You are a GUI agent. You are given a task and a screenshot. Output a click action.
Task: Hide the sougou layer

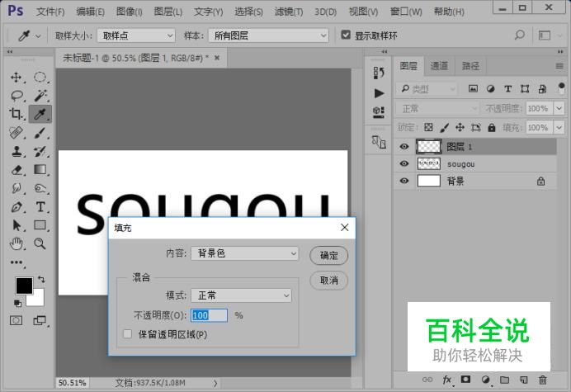pos(404,163)
